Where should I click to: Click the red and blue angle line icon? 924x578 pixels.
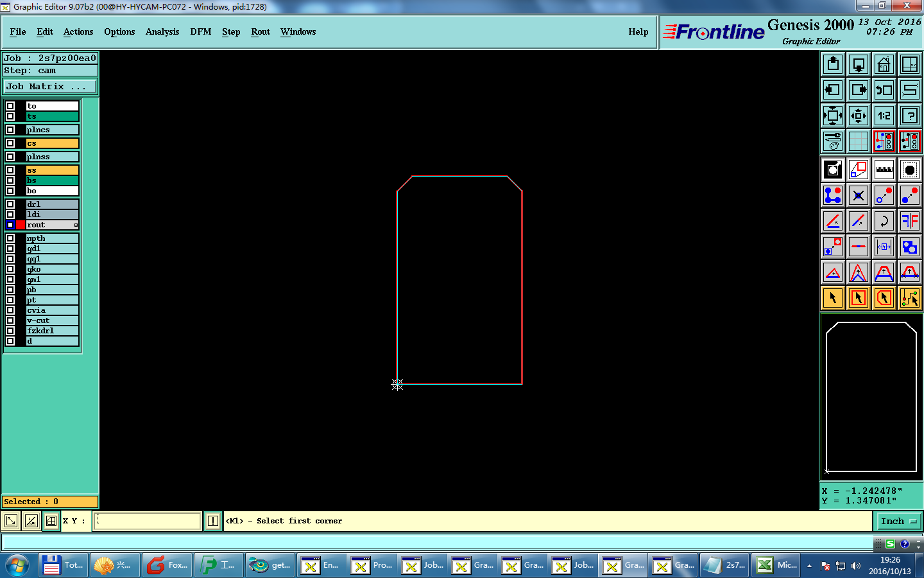[833, 221]
